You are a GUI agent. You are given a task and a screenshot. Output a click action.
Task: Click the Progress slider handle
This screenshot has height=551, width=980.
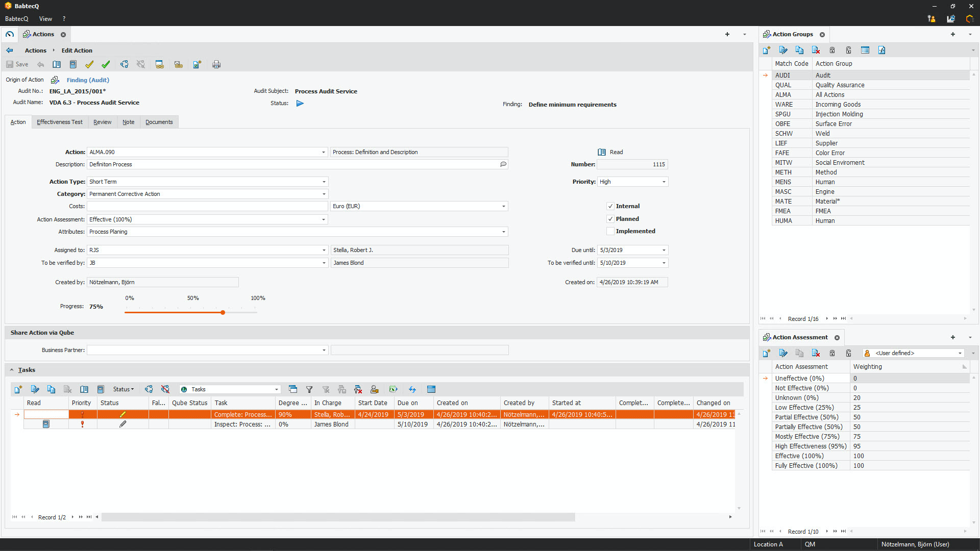click(223, 312)
